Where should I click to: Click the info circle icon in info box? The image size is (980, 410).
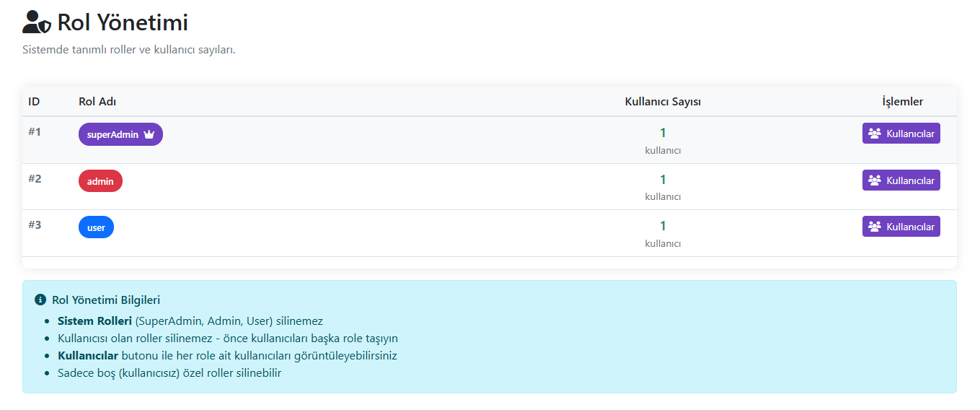pos(40,300)
